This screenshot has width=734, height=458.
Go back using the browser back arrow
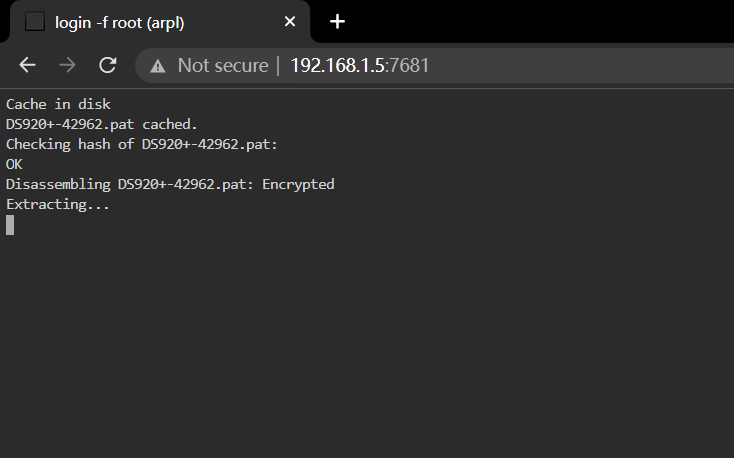click(x=28, y=65)
